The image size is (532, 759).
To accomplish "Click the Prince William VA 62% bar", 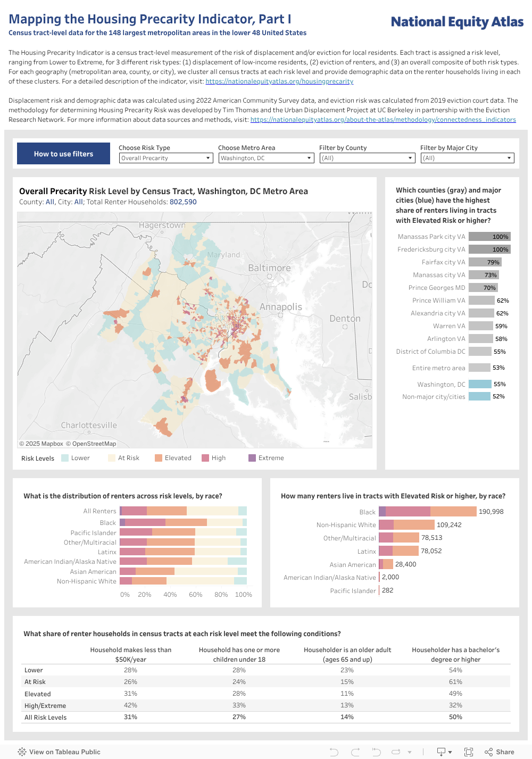I will [481, 301].
